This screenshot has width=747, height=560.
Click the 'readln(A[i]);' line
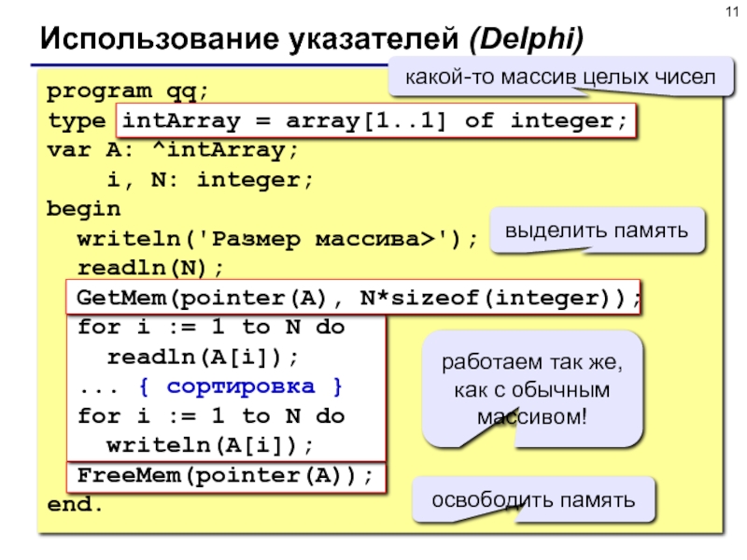pyautogui.click(x=203, y=357)
